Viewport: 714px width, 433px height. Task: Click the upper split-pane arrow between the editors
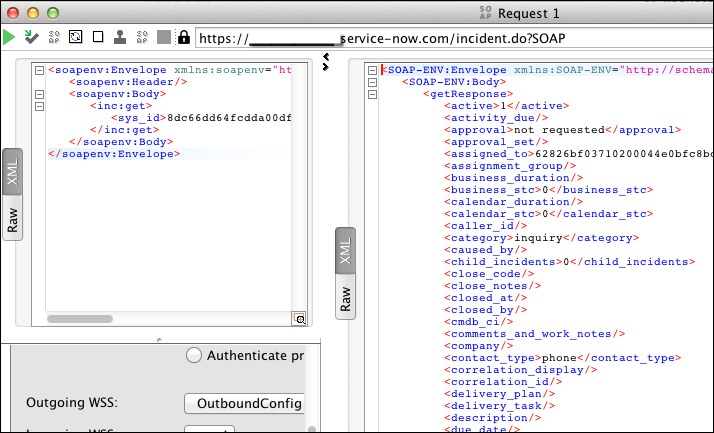pyautogui.click(x=326, y=57)
